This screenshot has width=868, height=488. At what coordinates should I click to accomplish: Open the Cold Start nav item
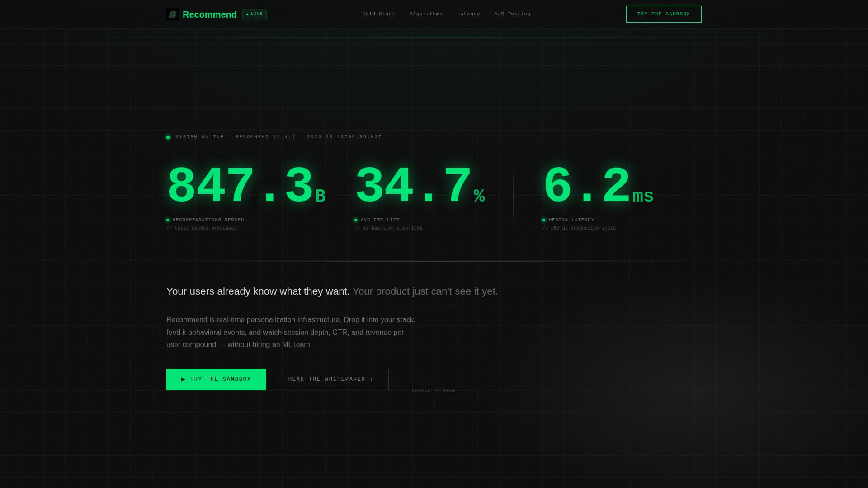coord(378,14)
